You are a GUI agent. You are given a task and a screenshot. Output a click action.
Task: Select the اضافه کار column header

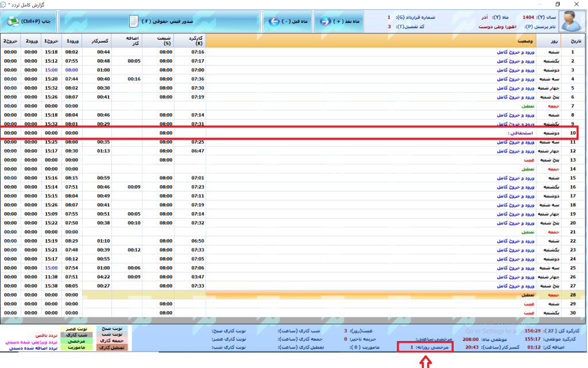click(127, 41)
